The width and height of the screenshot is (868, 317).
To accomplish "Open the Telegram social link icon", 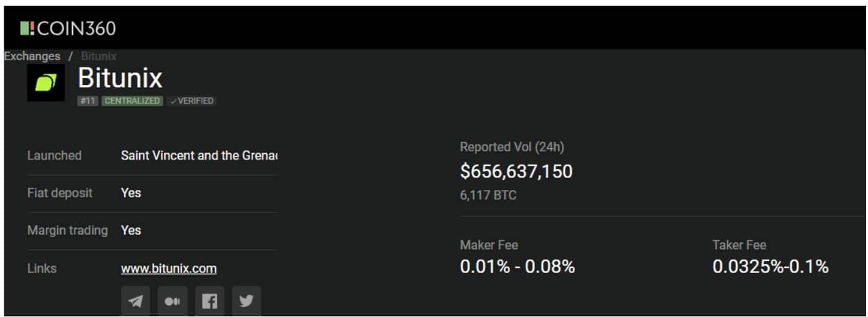I will pyautogui.click(x=135, y=301).
